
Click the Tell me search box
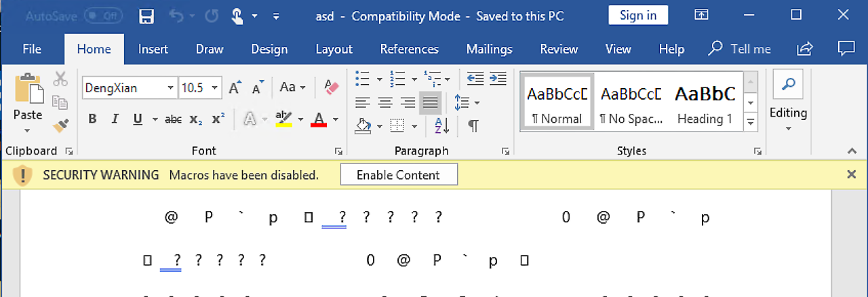pyautogui.click(x=740, y=49)
